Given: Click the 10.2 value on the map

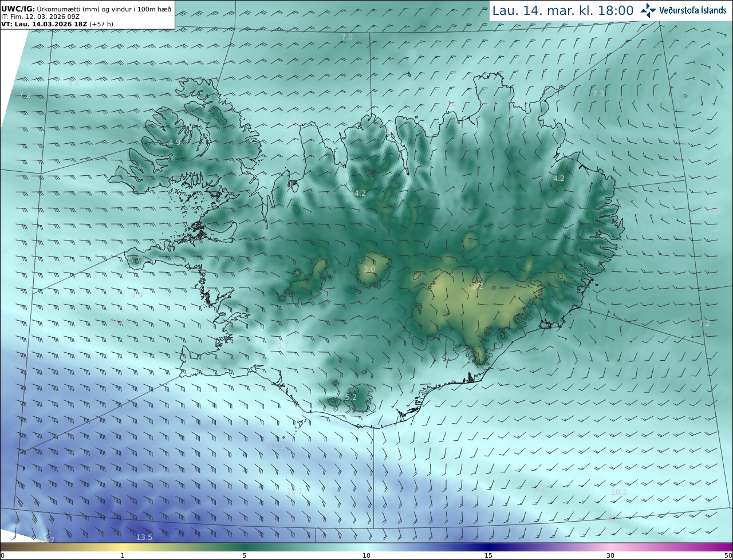Looking at the screenshot, I should (x=619, y=492).
